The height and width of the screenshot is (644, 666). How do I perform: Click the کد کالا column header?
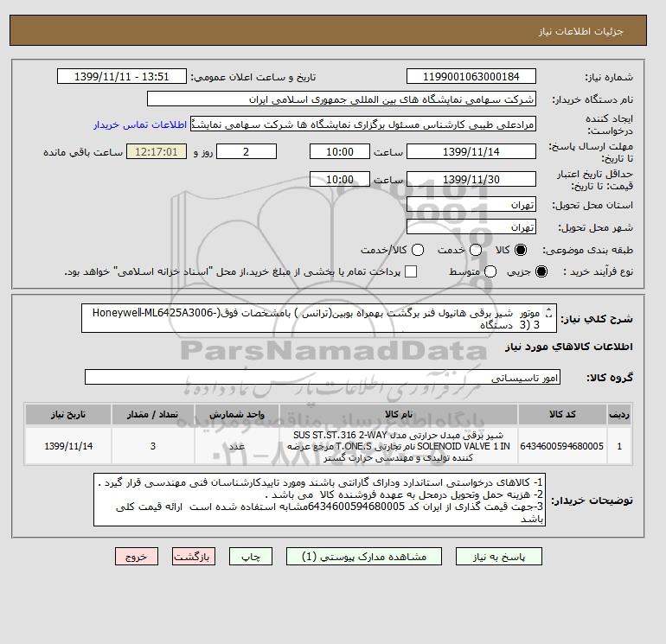pyautogui.click(x=562, y=414)
